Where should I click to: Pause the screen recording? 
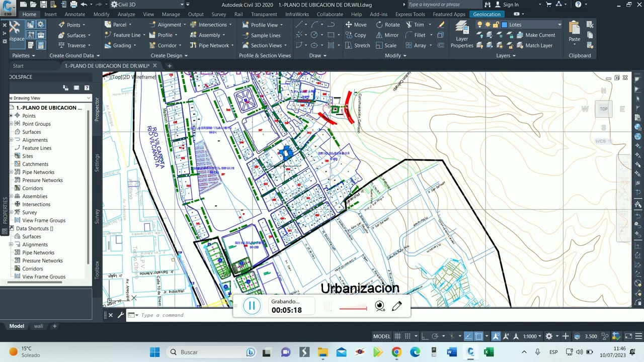coord(252,306)
